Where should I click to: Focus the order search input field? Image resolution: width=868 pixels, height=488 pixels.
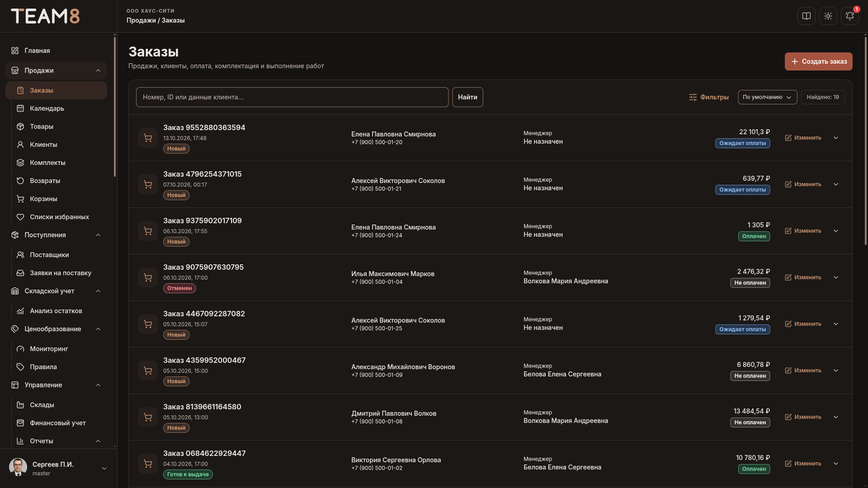[292, 97]
